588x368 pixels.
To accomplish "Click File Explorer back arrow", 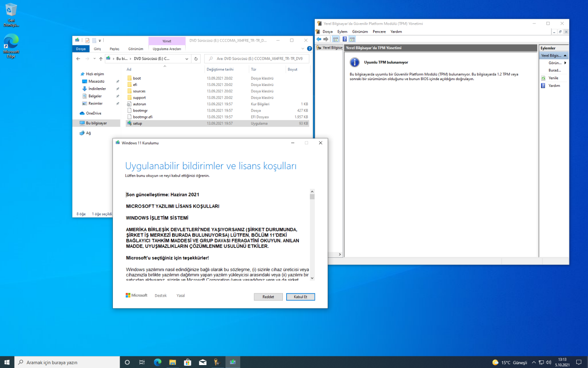I will 78,59.
